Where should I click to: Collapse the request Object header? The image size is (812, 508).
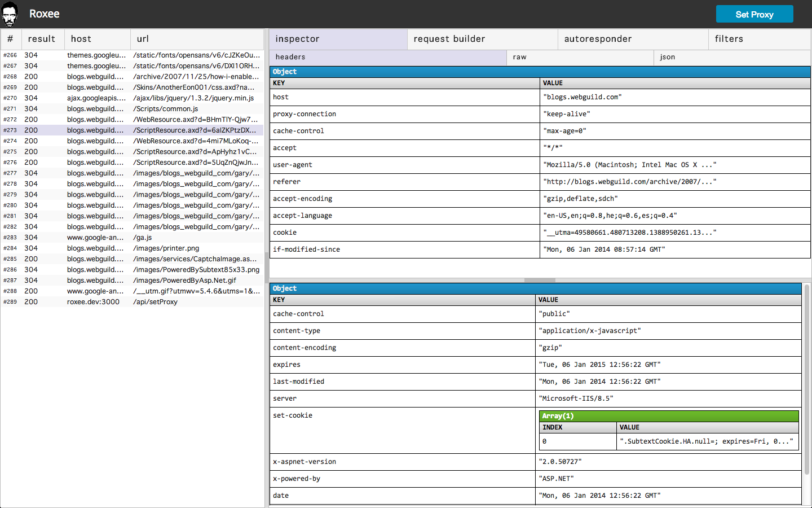point(540,72)
